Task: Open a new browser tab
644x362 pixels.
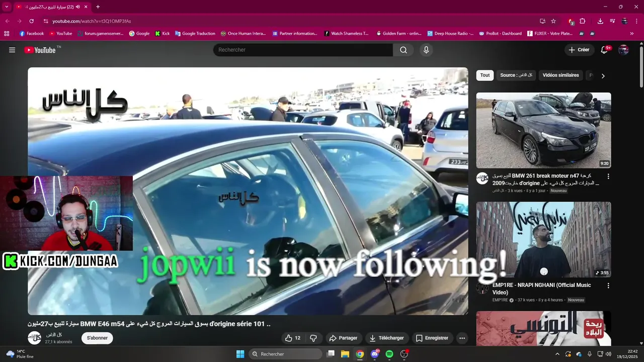Action: (x=98, y=7)
